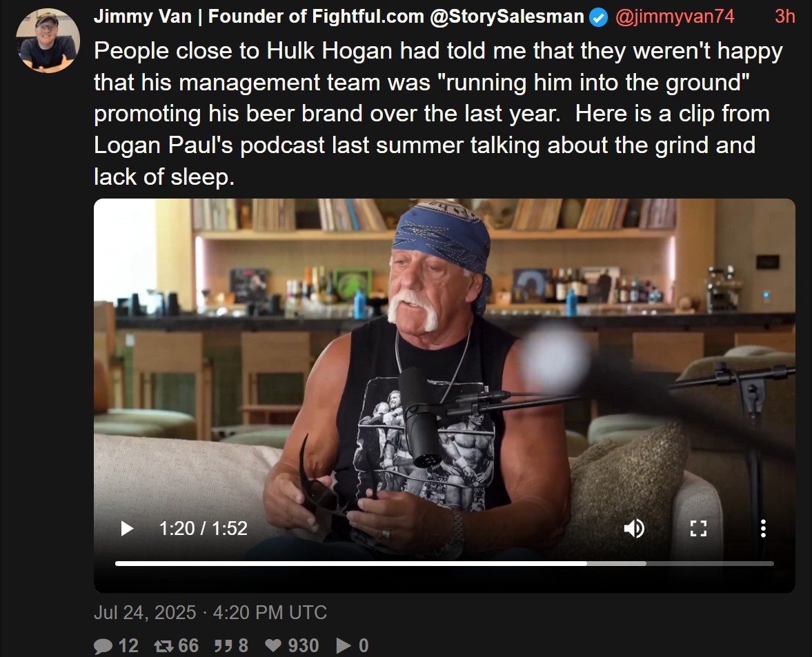Viewport: 812px width, 657px height.
Task: Click the heart likes icon
Action: pyautogui.click(x=273, y=646)
